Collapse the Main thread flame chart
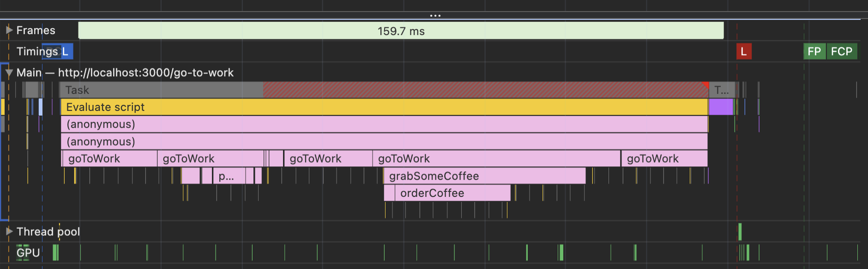 9,73
